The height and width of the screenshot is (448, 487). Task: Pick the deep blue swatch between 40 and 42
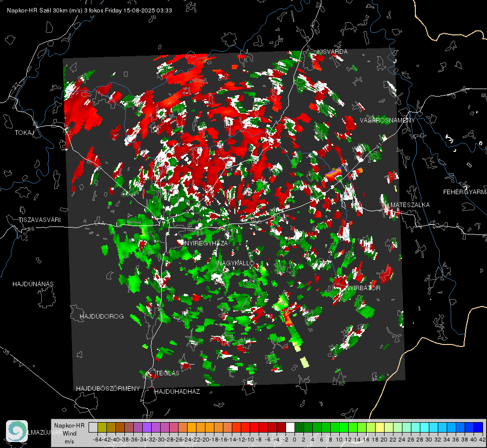(x=479, y=428)
